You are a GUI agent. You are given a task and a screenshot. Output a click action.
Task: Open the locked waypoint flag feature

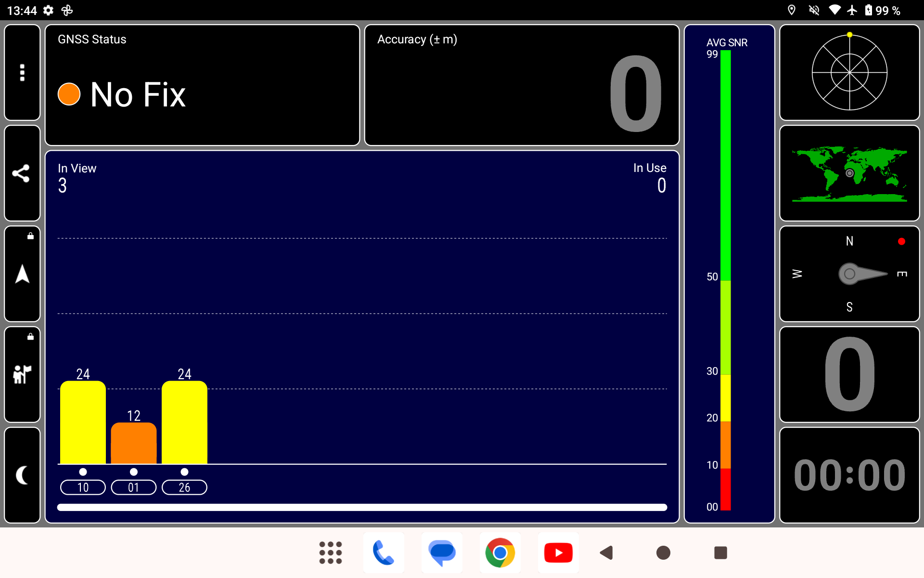pos(22,374)
